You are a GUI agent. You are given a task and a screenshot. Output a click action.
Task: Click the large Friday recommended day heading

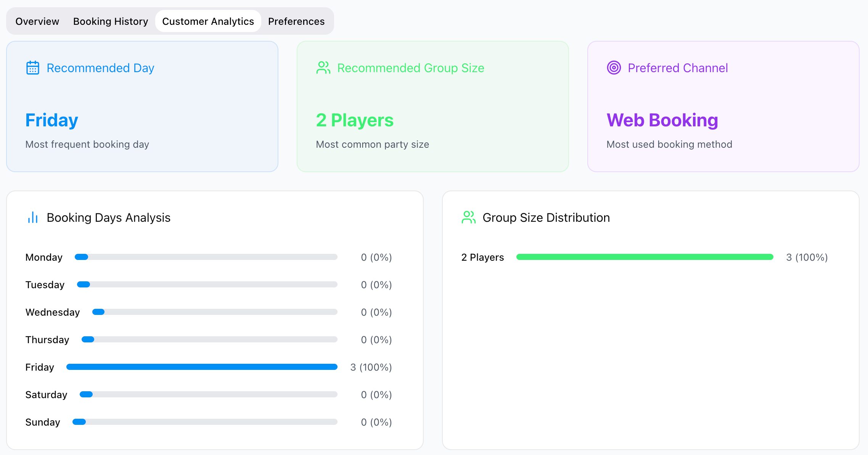coord(52,120)
